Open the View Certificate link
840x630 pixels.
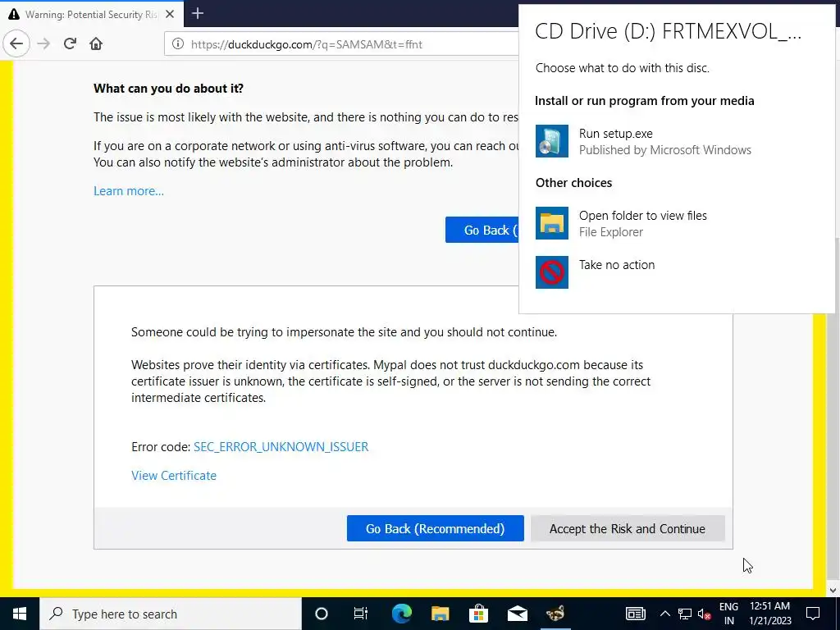[174, 475]
